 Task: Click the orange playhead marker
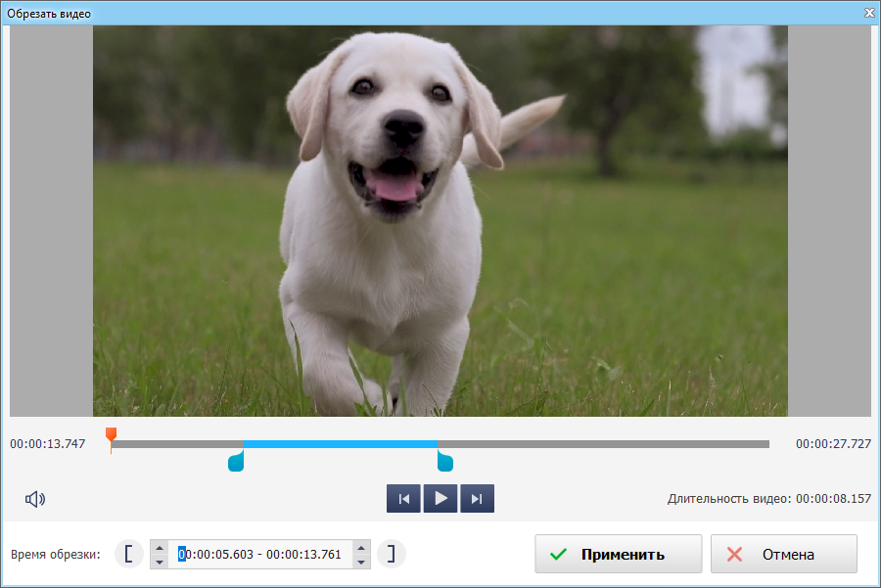111,434
